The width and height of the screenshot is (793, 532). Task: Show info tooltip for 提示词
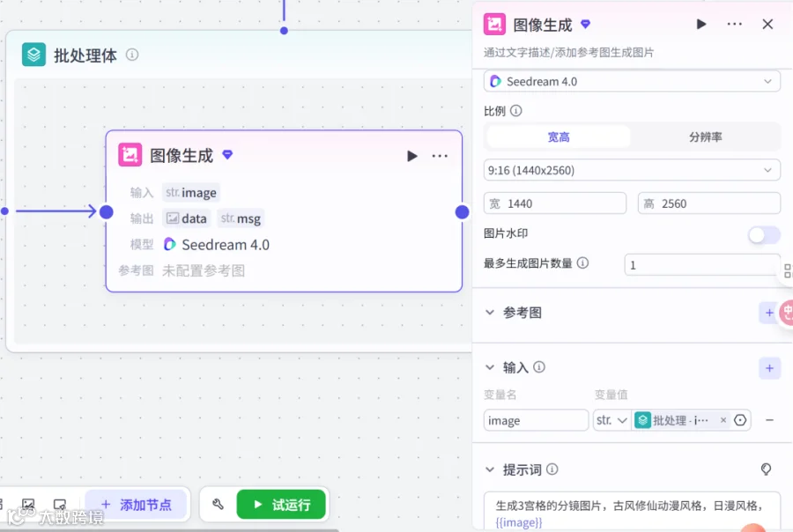coord(552,469)
